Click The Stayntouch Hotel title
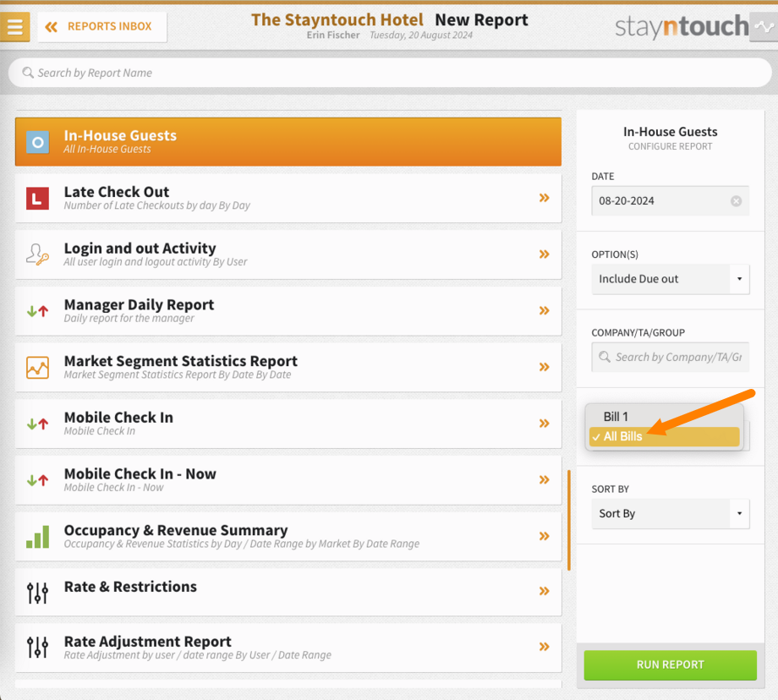 click(337, 19)
